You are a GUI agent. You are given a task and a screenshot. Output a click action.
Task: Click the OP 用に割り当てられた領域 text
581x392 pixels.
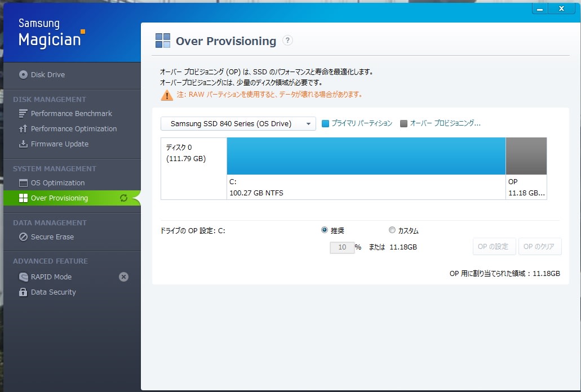coord(505,274)
